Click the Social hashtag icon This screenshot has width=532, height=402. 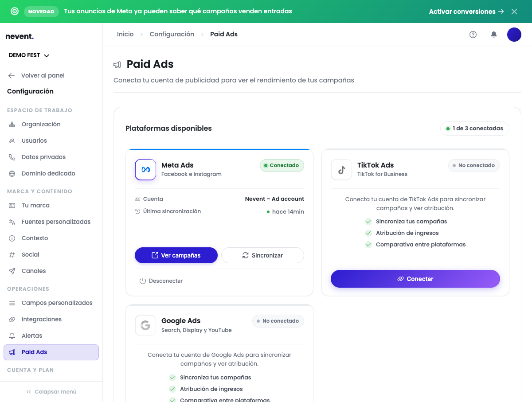tap(12, 255)
